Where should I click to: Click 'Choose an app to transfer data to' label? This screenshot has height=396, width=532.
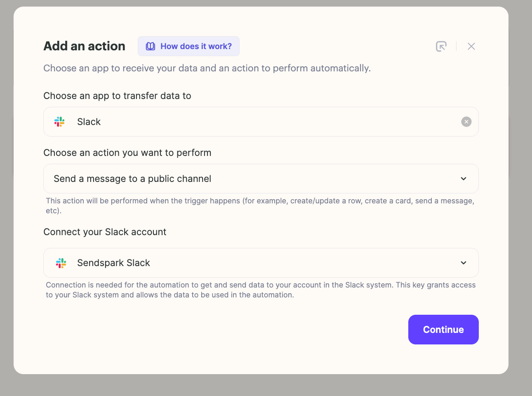[x=118, y=96]
